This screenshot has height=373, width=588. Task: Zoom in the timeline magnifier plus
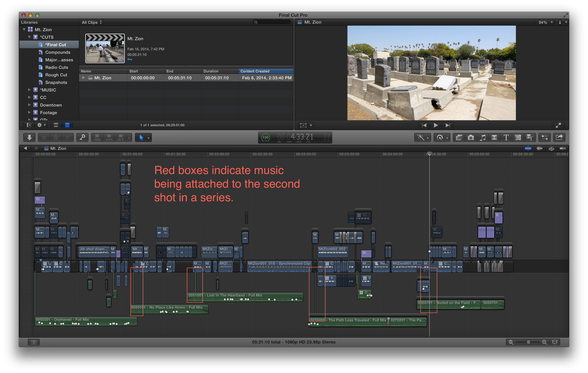pos(544,342)
